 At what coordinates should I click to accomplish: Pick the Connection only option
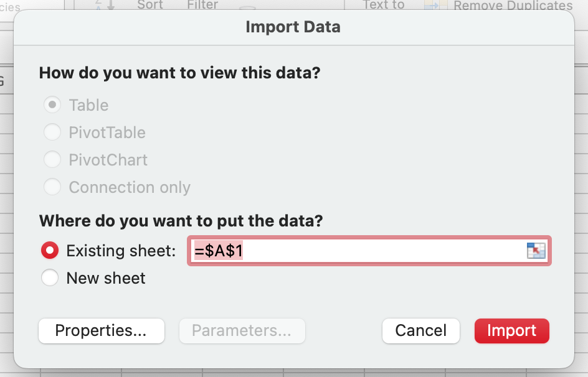click(x=52, y=187)
